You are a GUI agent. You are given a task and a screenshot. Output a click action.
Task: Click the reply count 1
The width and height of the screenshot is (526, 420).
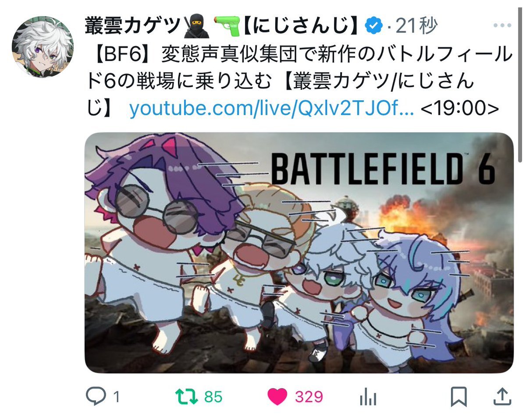(116, 397)
